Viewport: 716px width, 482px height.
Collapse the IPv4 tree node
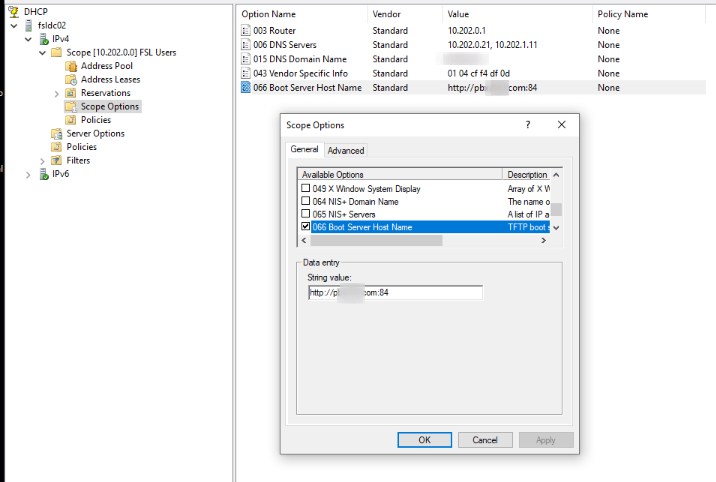coord(28,39)
